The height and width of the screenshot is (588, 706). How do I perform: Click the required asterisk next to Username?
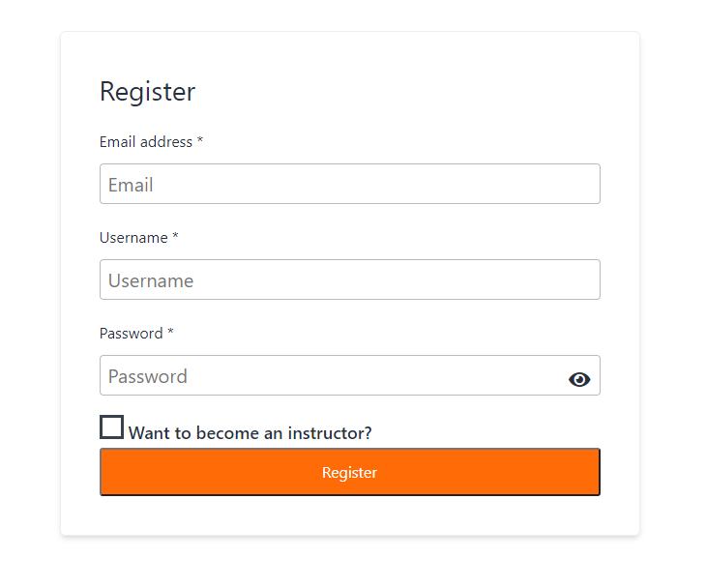pos(175,238)
